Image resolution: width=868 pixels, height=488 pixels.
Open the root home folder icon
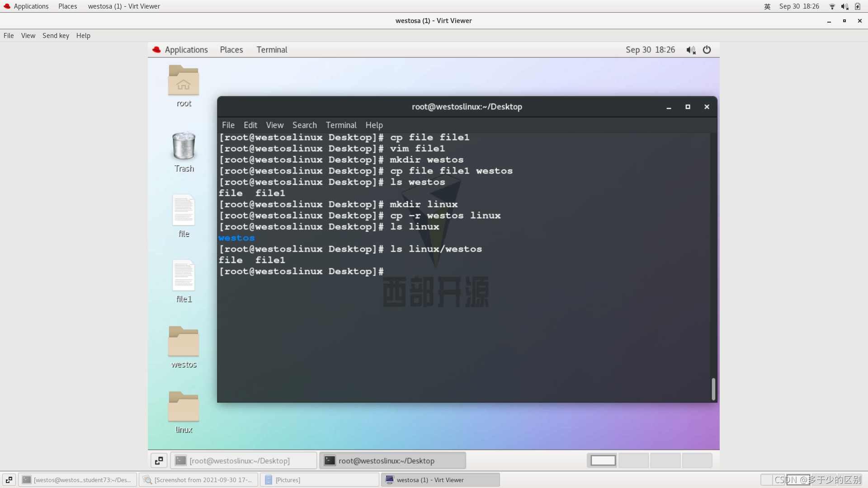tap(184, 80)
